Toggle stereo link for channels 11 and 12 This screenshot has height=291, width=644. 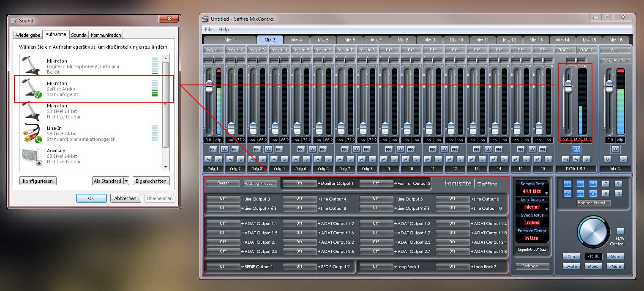click(x=444, y=149)
